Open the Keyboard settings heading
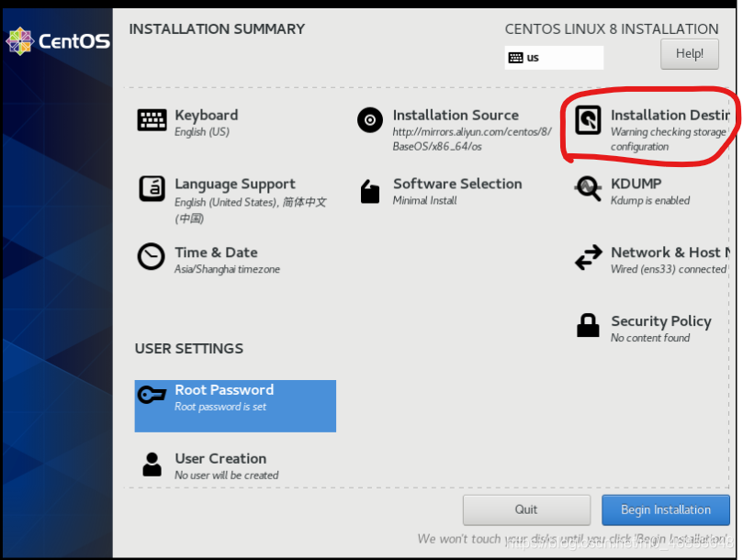Viewport: 743px width, 560px height. (207, 115)
